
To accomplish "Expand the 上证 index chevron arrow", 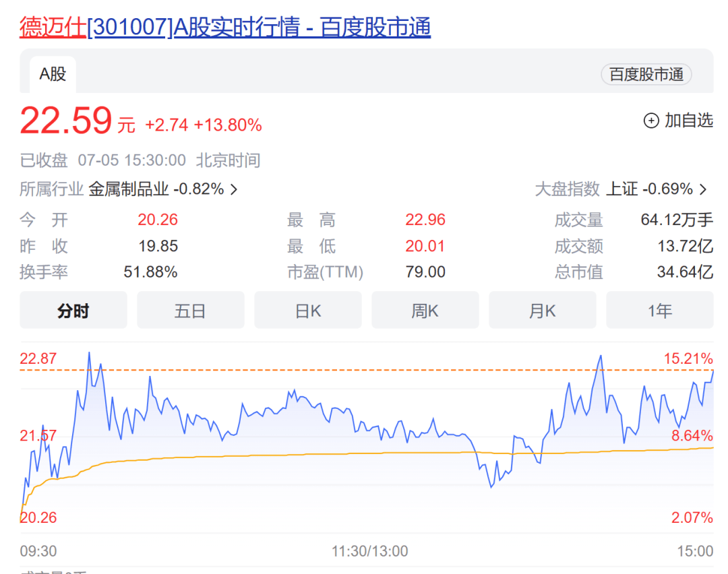I will point(703,189).
